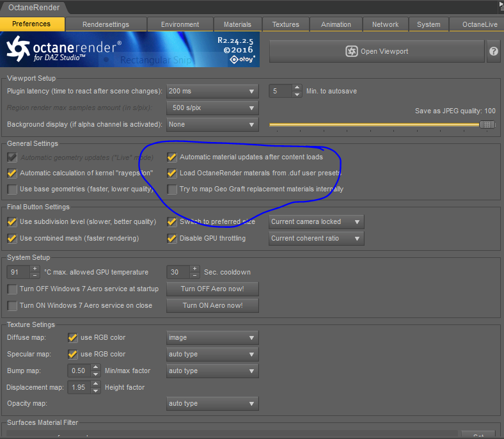This screenshot has height=439, width=504.
Task: Decrease Displacement map Height factor
Action: tap(95, 391)
